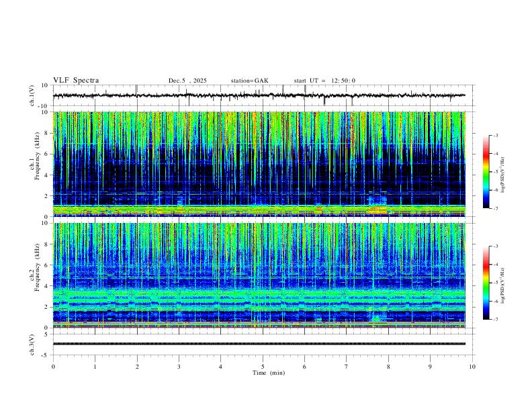Screen dimensions: 532x411
Task: Click time axis tick label '5'
Action: point(263,367)
